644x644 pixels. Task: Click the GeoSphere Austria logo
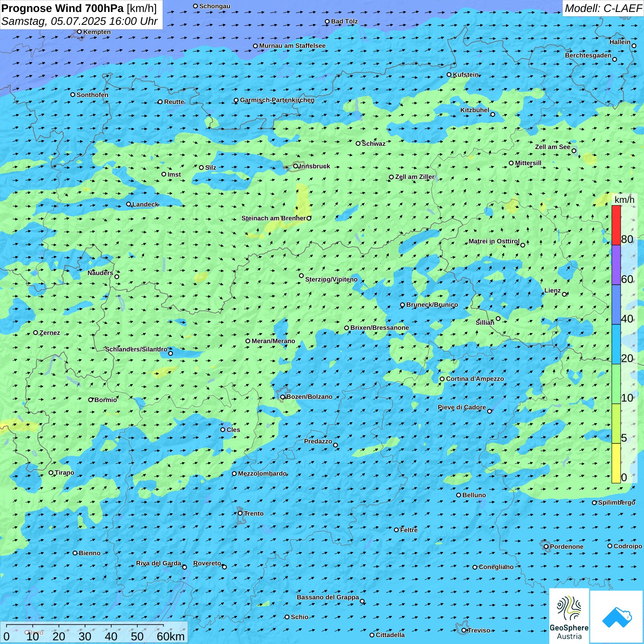(569, 616)
